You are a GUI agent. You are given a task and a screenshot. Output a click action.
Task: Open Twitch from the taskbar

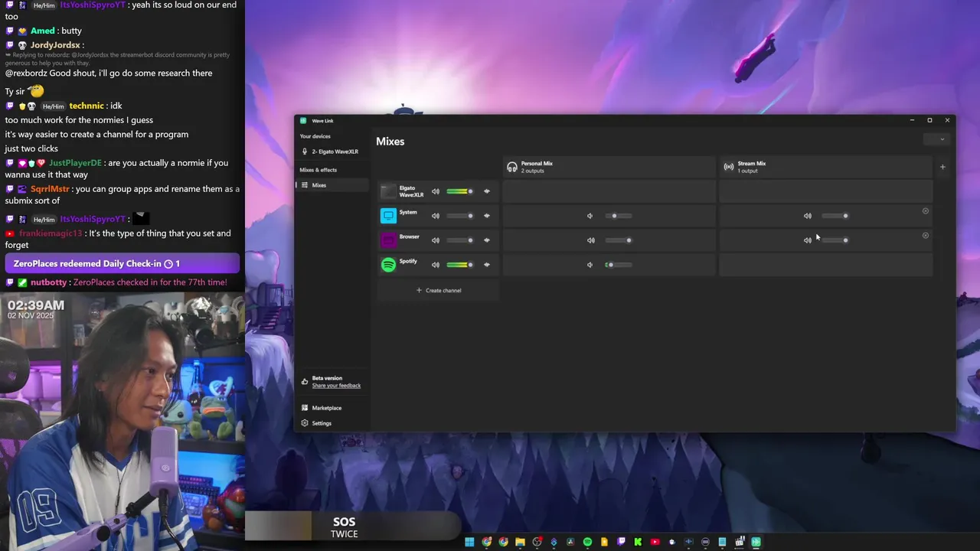(x=621, y=542)
